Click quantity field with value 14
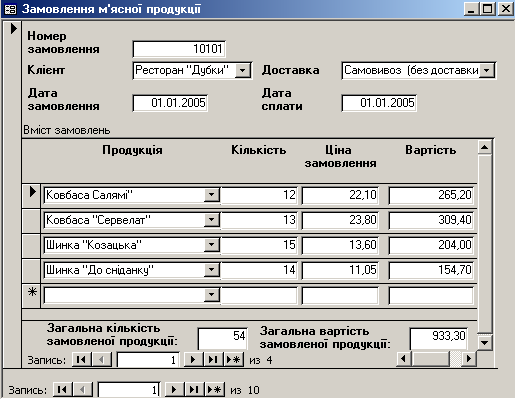 click(259, 270)
